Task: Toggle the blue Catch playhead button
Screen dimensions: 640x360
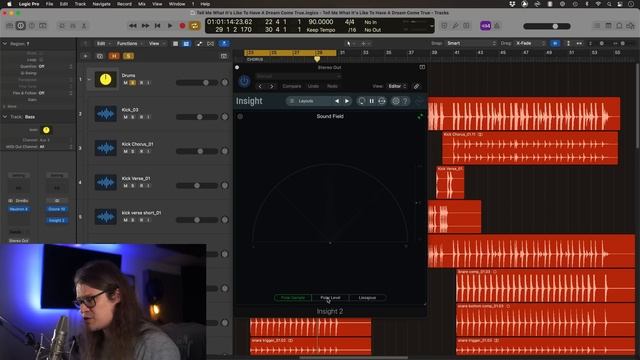Action: point(224,43)
